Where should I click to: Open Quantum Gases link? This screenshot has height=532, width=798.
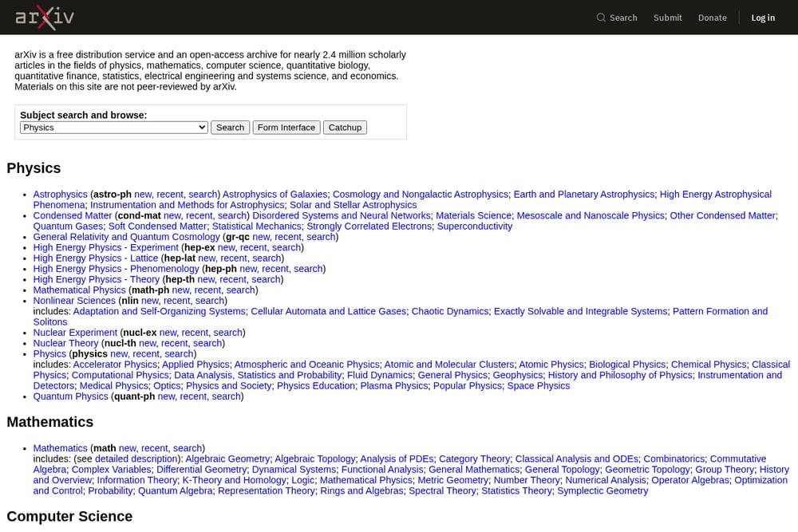68,227
